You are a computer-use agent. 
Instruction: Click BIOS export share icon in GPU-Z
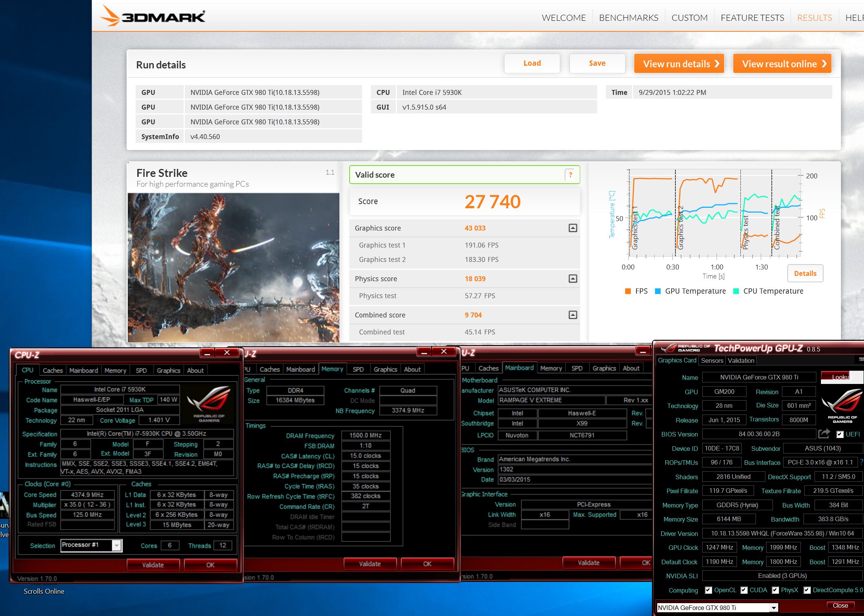(x=824, y=433)
